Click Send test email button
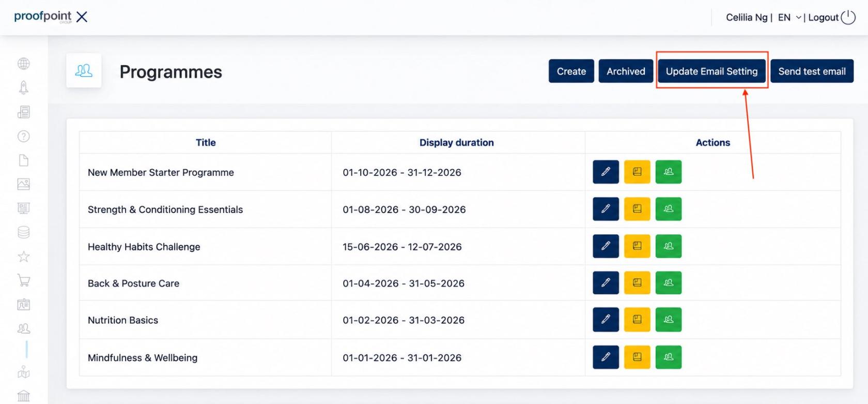This screenshot has width=868, height=404. point(812,71)
